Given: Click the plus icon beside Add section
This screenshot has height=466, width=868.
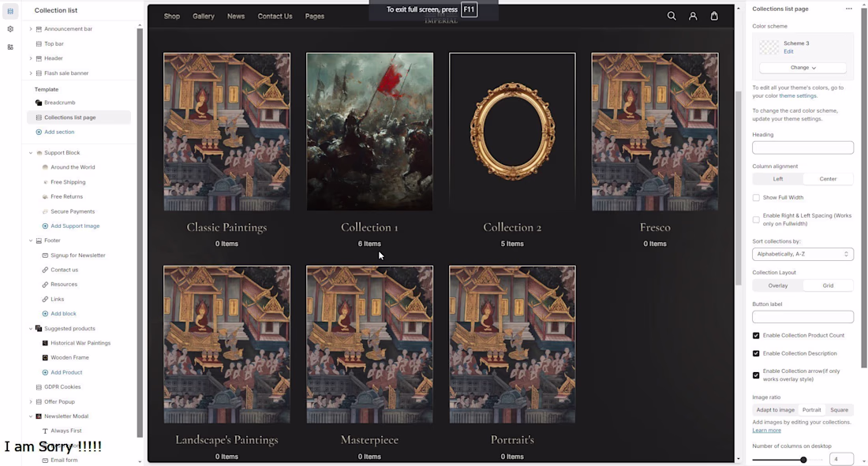Looking at the screenshot, I should pyautogui.click(x=39, y=132).
